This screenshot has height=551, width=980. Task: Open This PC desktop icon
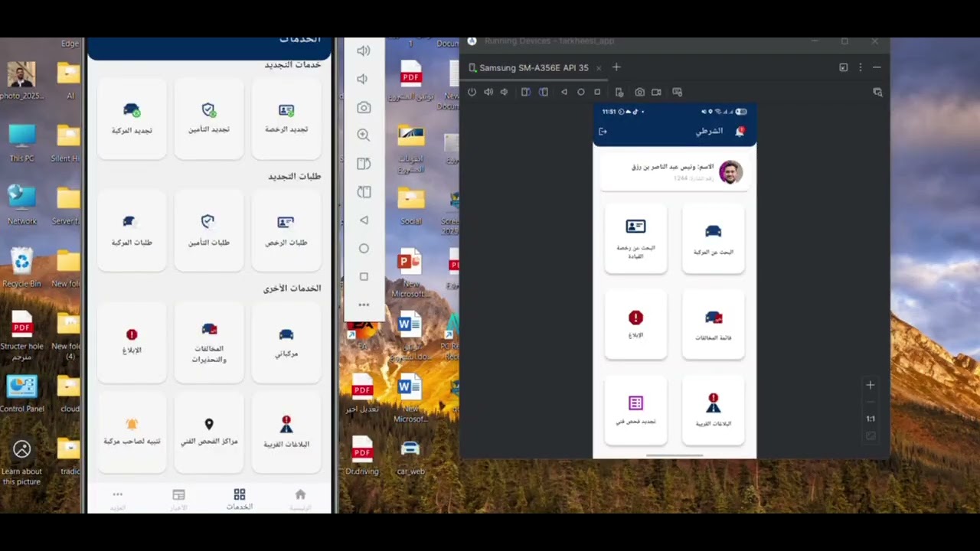click(x=21, y=142)
